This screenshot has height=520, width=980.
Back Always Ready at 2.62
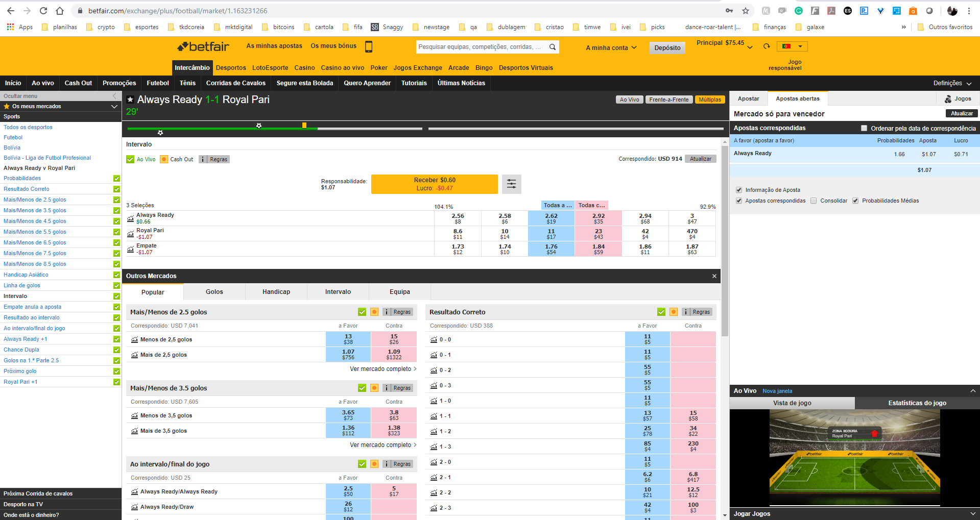coord(551,218)
